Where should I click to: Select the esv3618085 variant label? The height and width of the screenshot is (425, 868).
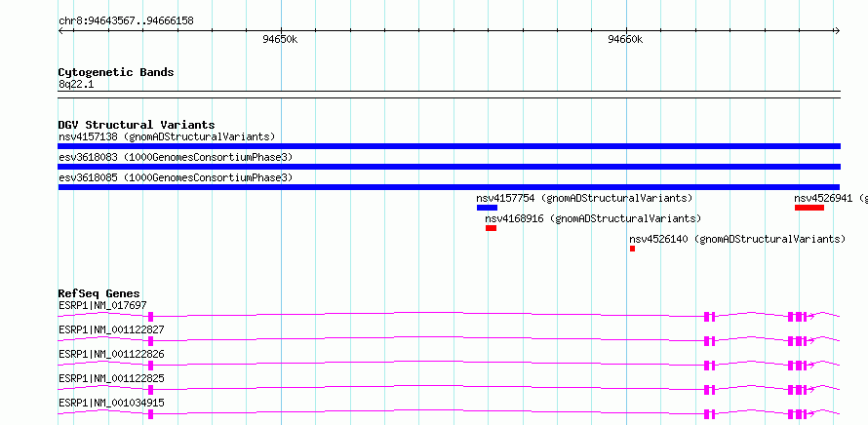point(176,178)
